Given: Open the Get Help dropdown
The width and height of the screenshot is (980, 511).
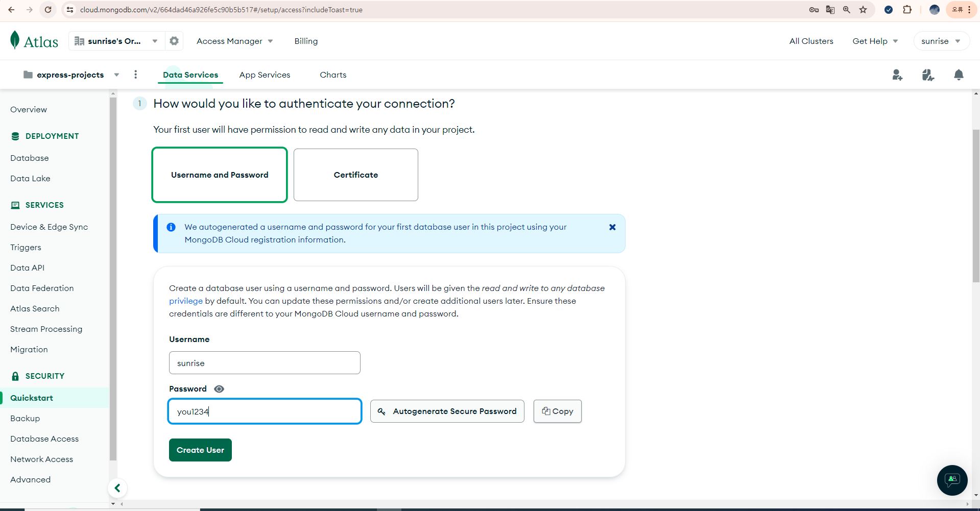Looking at the screenshot, I should click(875, 41).
